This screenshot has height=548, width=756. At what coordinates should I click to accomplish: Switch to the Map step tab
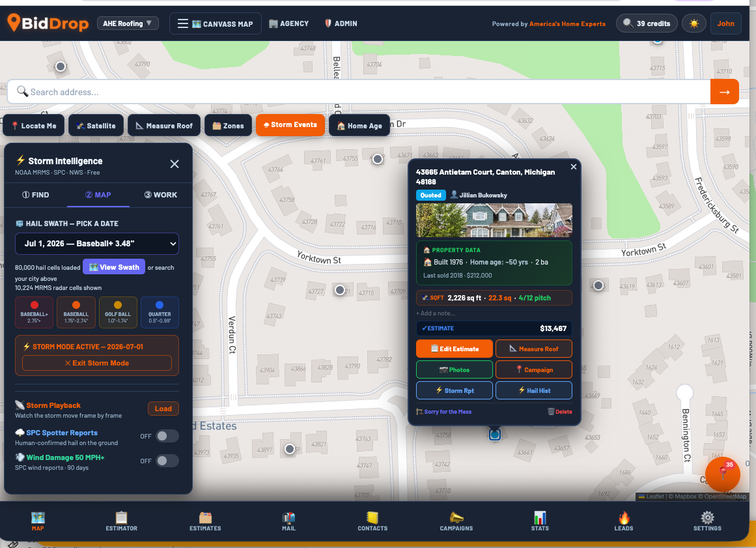(98, 195)
